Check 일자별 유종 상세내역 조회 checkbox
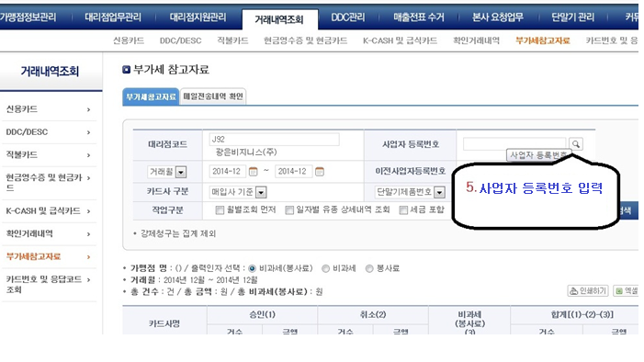The image size is (644, 362). tap(289, 210)
